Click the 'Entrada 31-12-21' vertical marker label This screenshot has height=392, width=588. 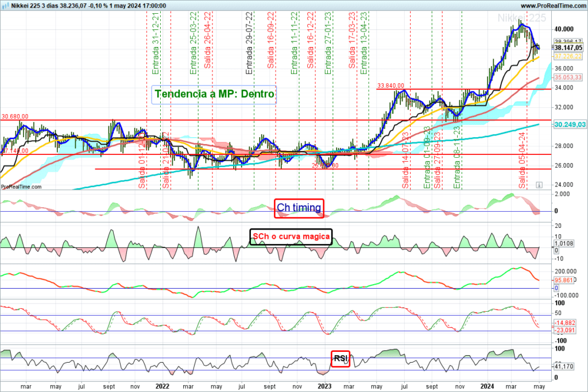[x=156, y=43]
